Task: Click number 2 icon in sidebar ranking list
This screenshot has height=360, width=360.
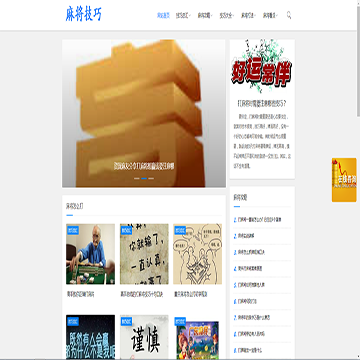Action: (x=235, y=236)
